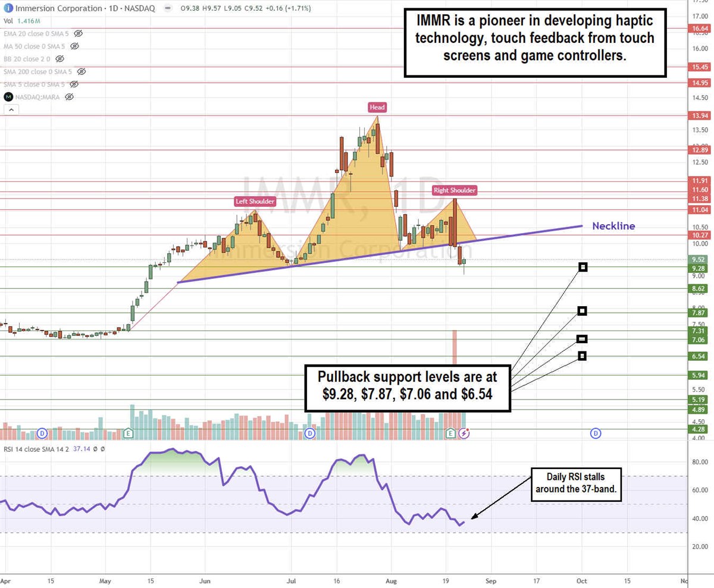Viewport: 714px width, 588px height.
Task: Click the Right Shoulder label
Action: pyautogui.click(x=454, y=190)
